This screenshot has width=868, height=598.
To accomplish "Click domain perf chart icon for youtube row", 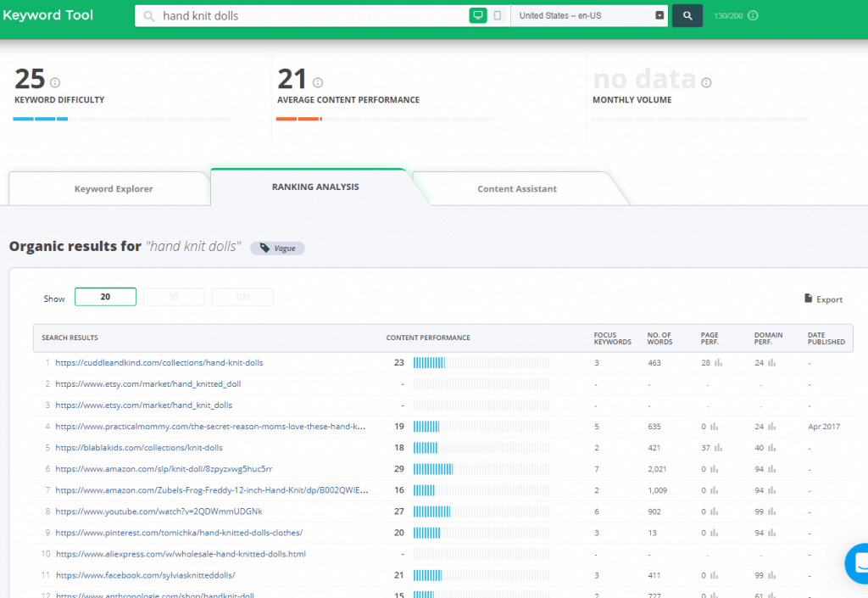I will [771, 511].
